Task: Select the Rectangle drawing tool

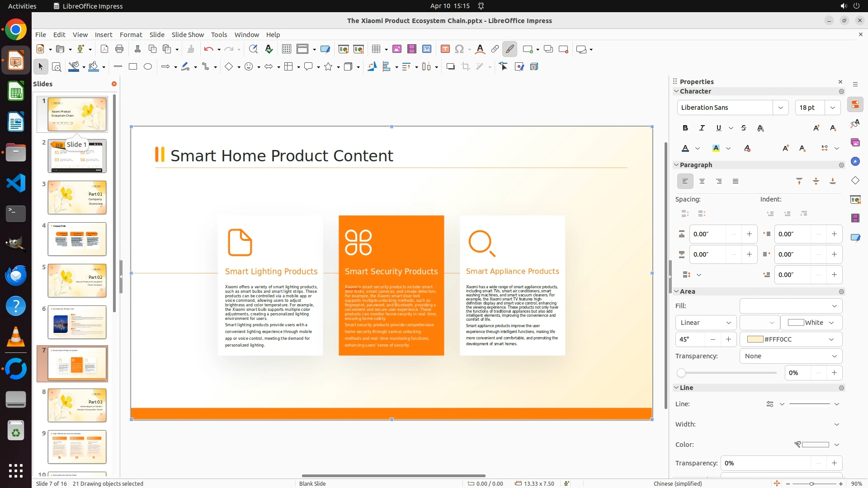Action: click(133, 66)
